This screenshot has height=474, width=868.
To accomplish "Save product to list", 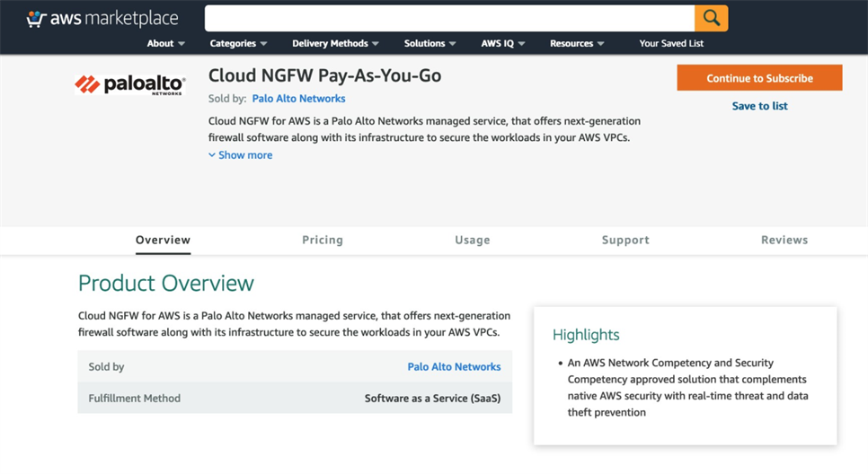I will (x=759, y=106).
